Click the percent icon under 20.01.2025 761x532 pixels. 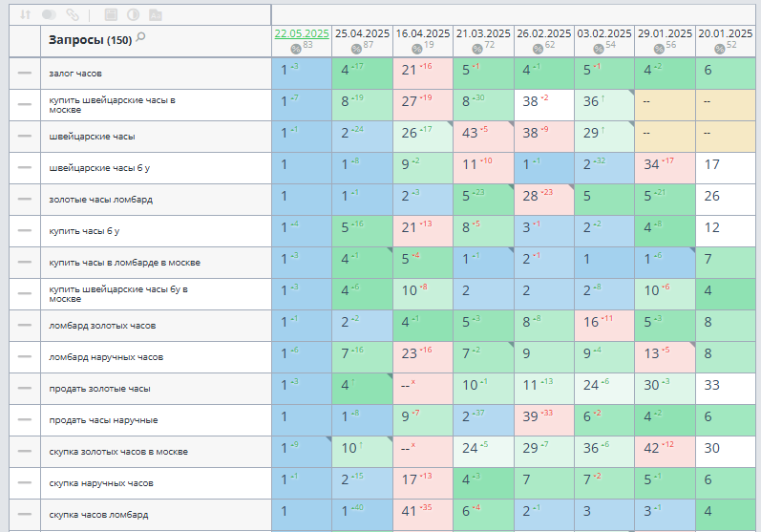click(719, 49)
